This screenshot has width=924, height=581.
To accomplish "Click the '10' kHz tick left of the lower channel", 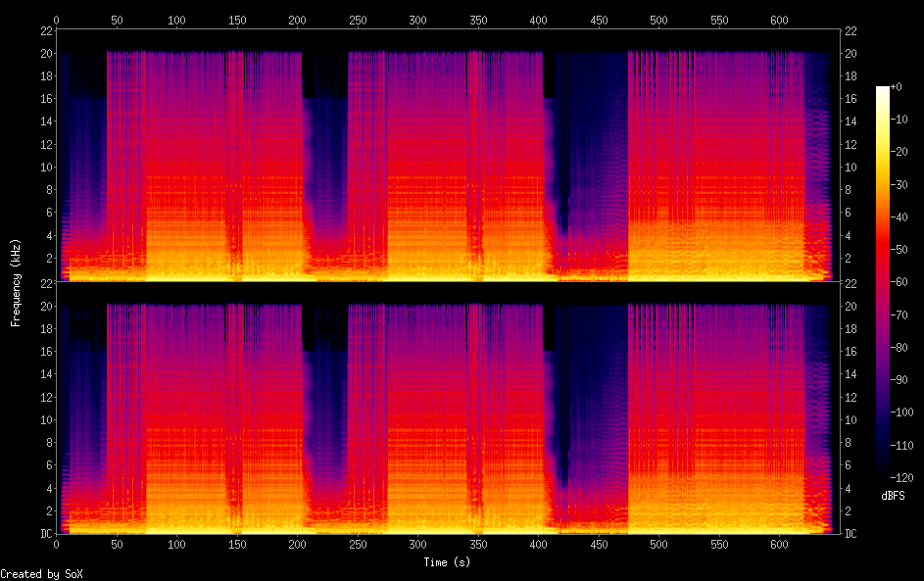I will [x=47, y=419].
